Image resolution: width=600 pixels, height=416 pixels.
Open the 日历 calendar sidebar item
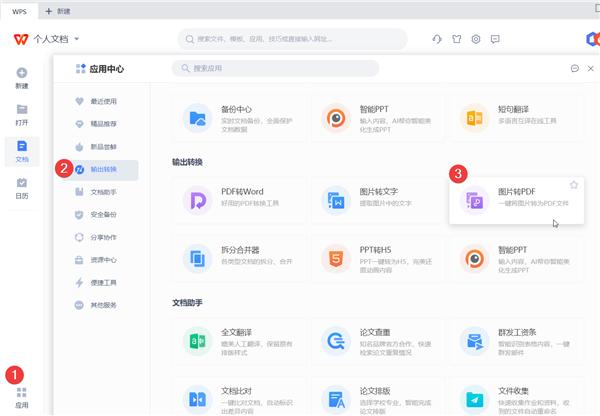(22, 187)
